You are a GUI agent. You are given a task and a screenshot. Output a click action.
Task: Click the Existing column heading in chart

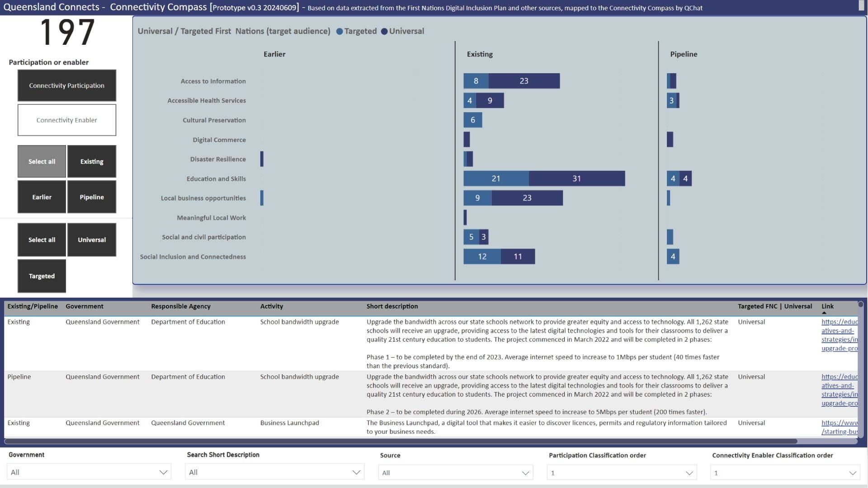480,54
